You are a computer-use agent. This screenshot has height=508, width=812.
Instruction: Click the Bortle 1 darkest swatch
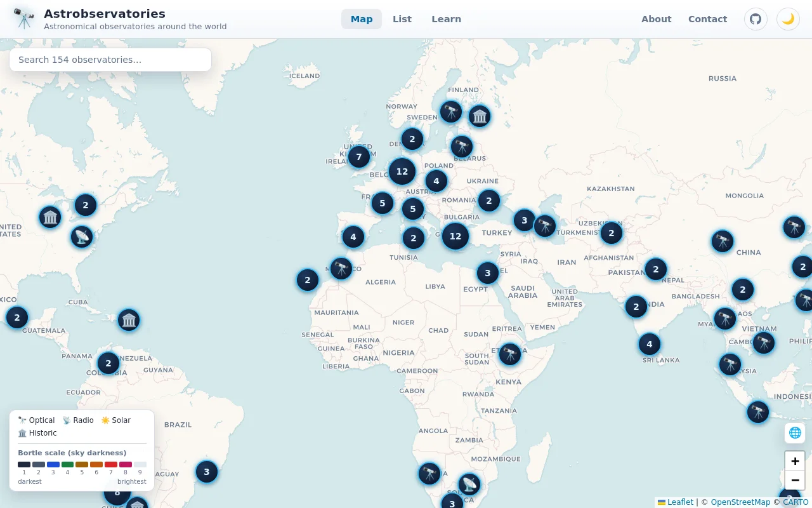click(x=24, y=464)
